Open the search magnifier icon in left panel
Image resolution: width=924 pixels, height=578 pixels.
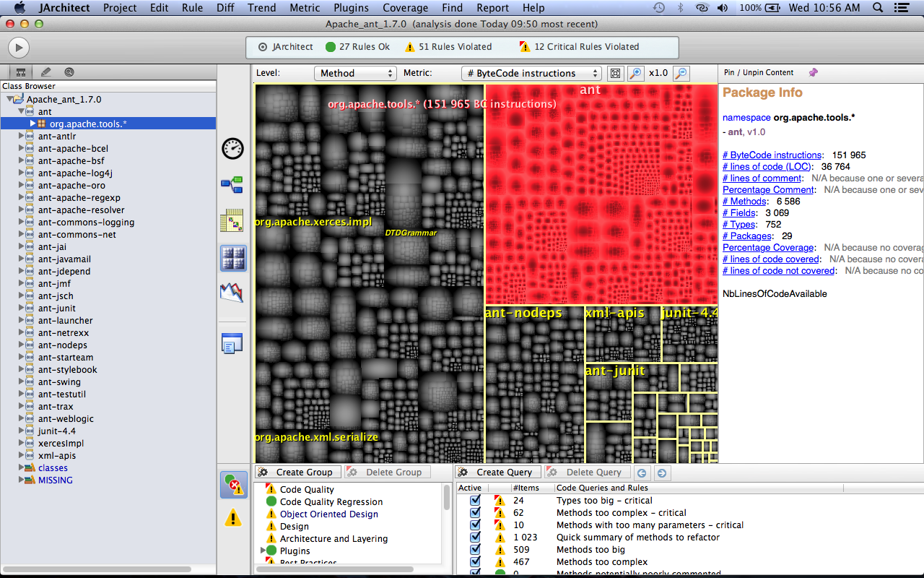click(x=69, y=72)
